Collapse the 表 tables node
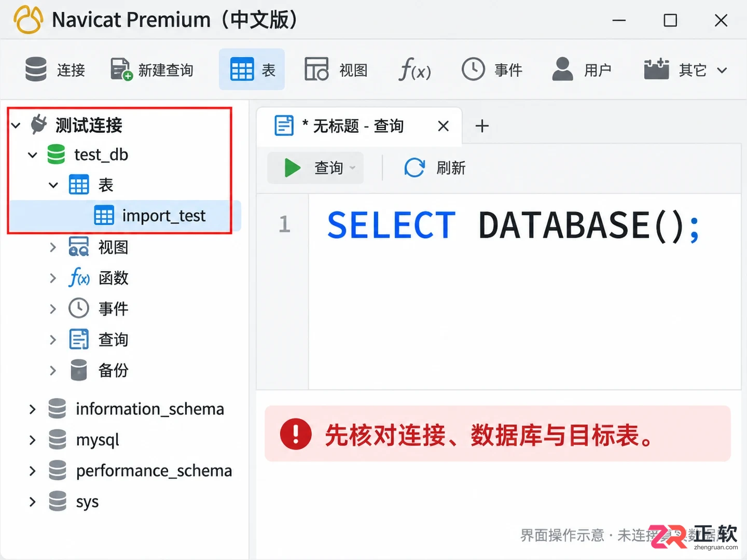The width and height of the screenshot is (747, 560). 53,185
